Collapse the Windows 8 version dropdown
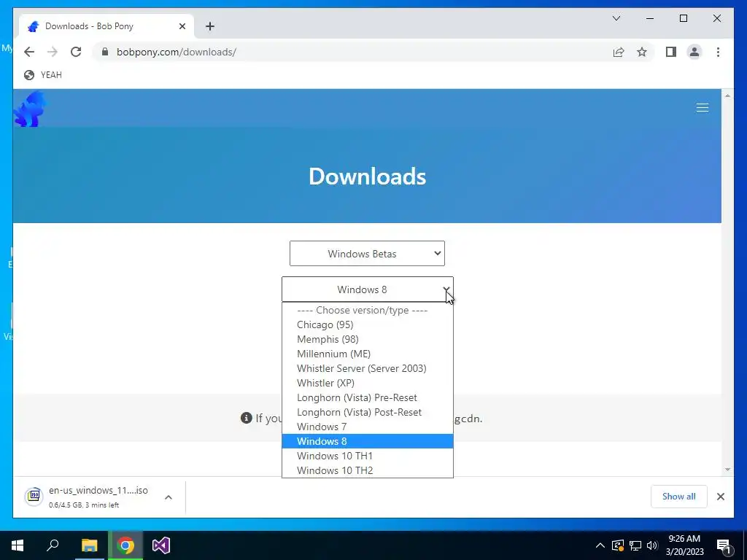Screen dimensions: 747x560 (368, 289)
